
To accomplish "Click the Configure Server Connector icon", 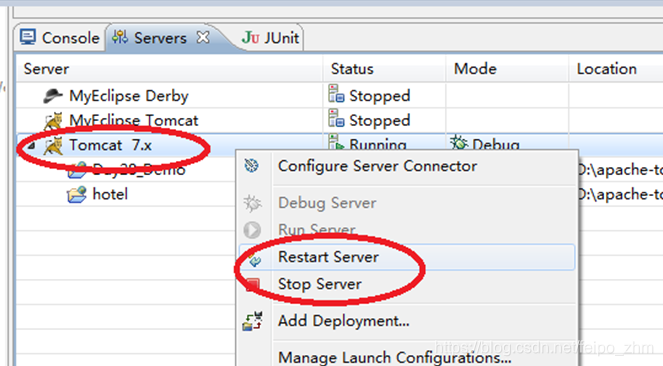I will pos(252,166).
